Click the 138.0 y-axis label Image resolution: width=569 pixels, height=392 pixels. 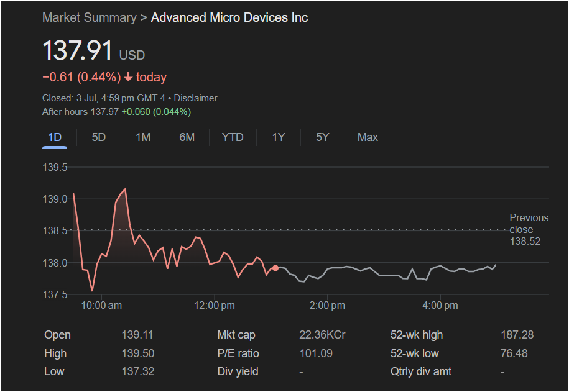tap(55, 263)
